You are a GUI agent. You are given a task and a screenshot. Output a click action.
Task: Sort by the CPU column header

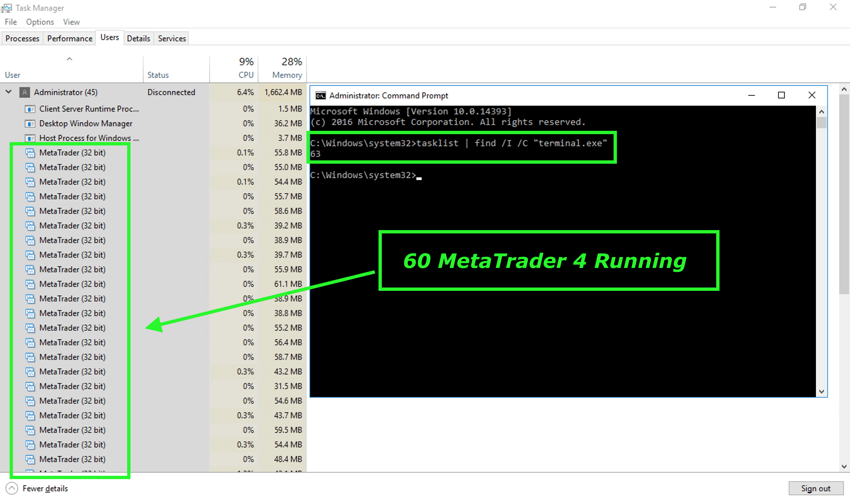pyautogui.click(x=234, y=69)
